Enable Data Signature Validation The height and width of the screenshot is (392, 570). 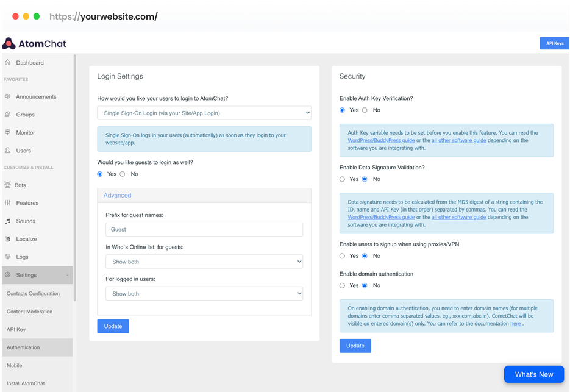[343, 179]
